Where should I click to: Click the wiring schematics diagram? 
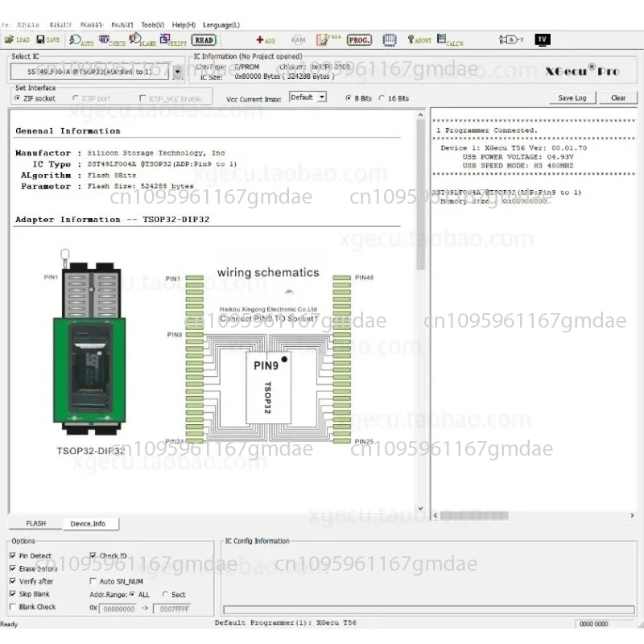pos(269,355)
